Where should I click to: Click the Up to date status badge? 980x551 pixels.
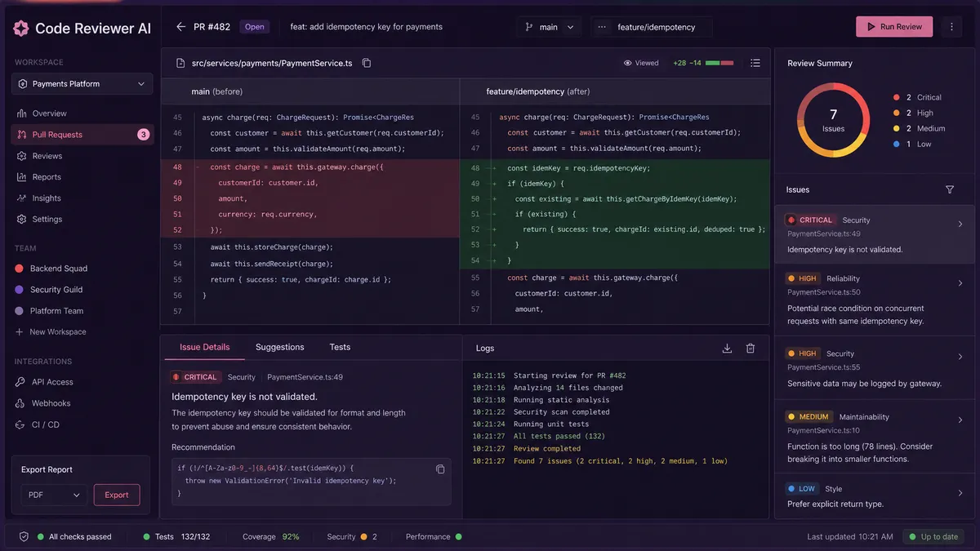[x=934, y=536]
